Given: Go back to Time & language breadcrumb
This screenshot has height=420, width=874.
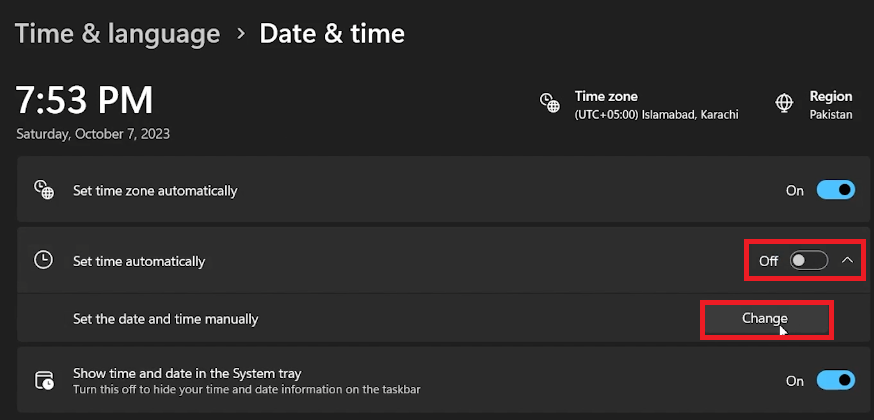Looking at the screenshot, I should tap(117, 33).
